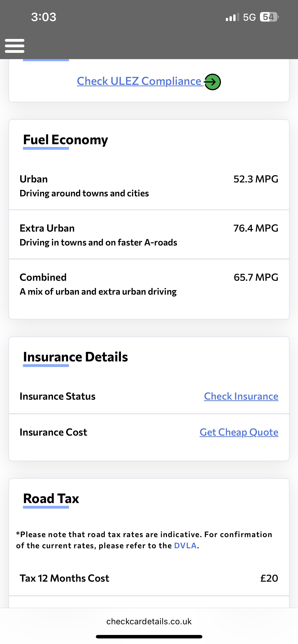
Task: Tap the 3:03 clock in status bar
Action: [x=44, y=17]
